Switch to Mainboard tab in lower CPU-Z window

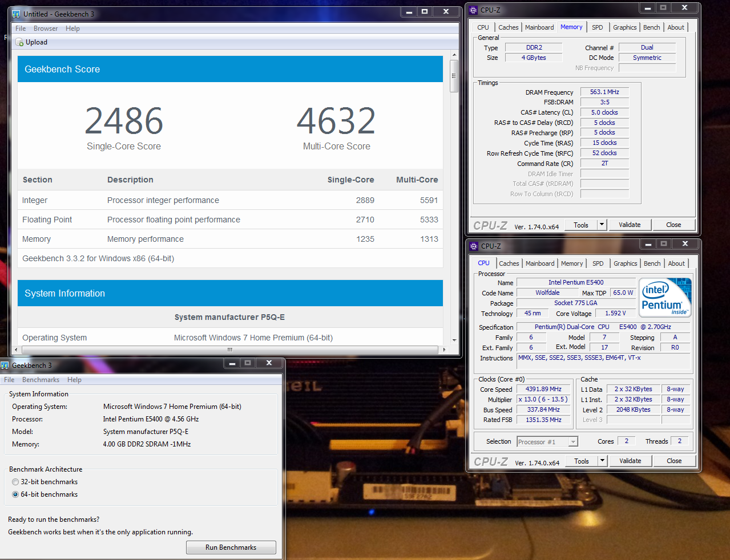click(540, 263)
